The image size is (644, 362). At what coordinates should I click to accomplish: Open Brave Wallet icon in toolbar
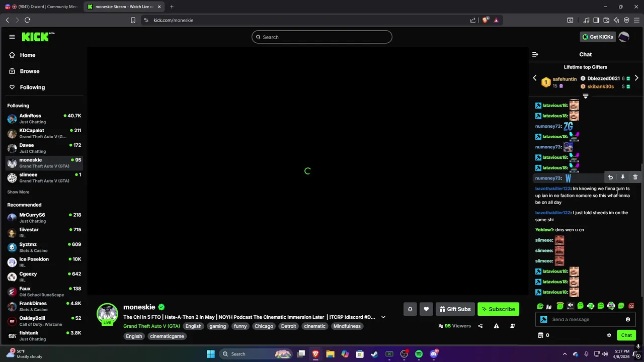click(606, 20)
